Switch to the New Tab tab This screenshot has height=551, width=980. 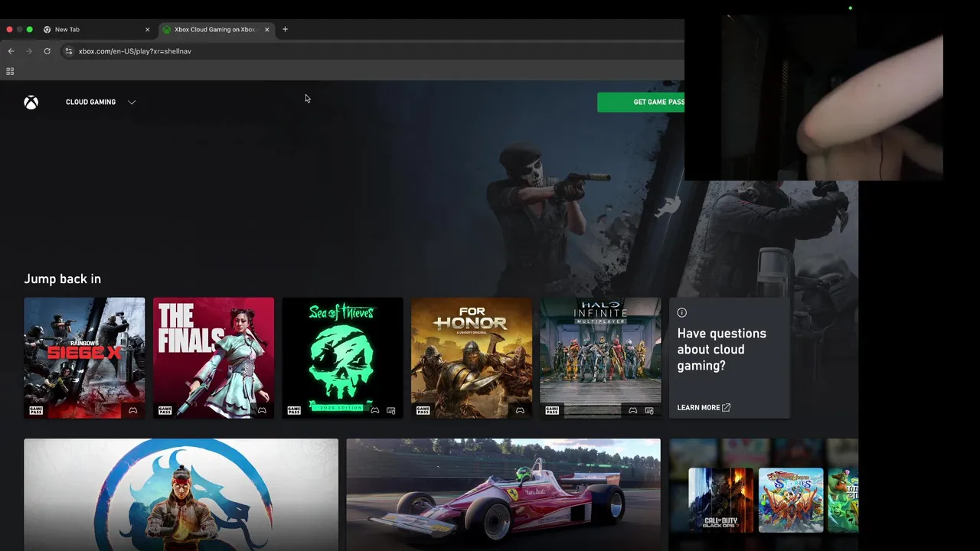96,29
